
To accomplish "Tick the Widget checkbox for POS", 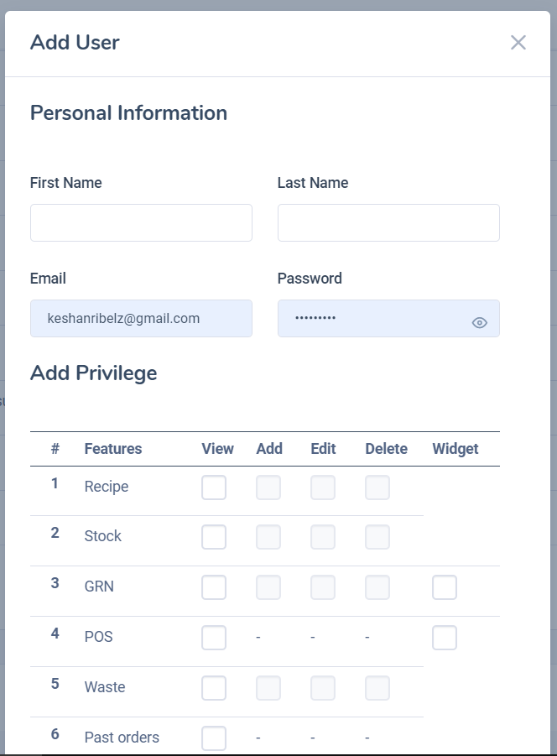I will coord(445,638).
